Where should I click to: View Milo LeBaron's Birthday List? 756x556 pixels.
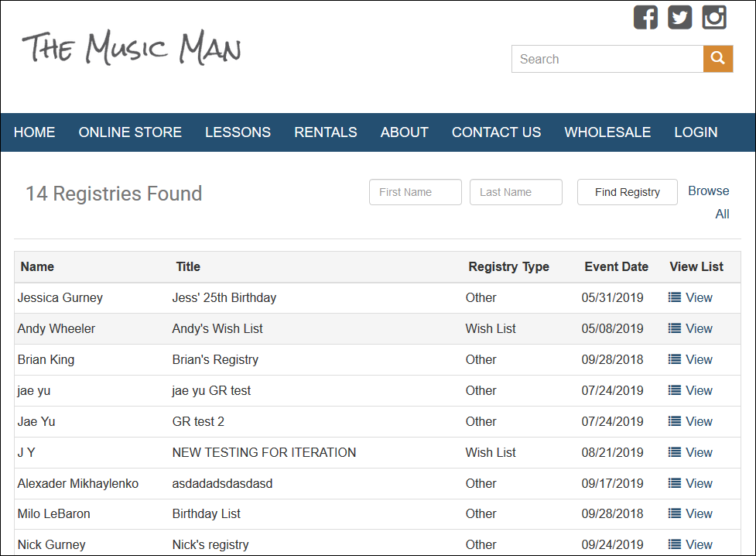(x=699, y=513)
